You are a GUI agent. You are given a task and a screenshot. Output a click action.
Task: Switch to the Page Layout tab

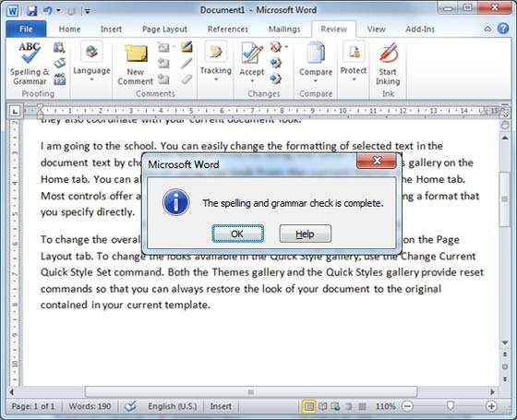coord(164,30)
